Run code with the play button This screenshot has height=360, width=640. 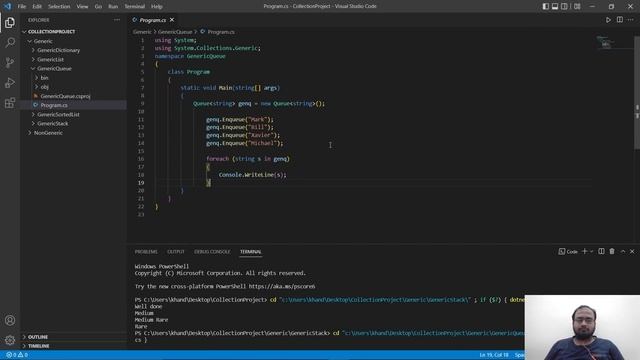pyautogui.click(x=608, y=20)
